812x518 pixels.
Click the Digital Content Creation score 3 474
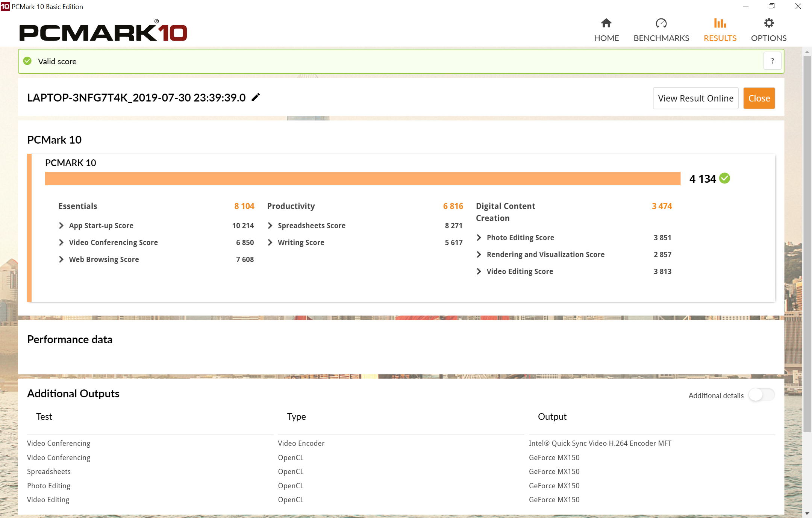pyautogui.click(x=662, y=206)
